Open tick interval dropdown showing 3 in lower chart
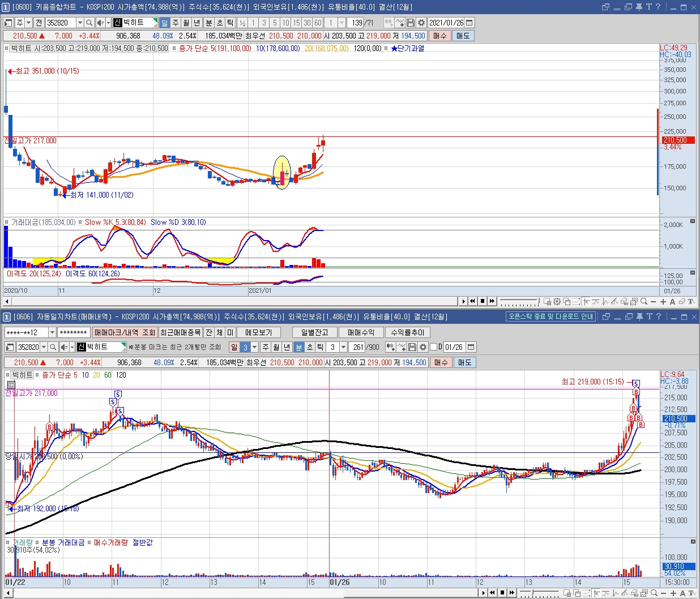 click(343, 347)
